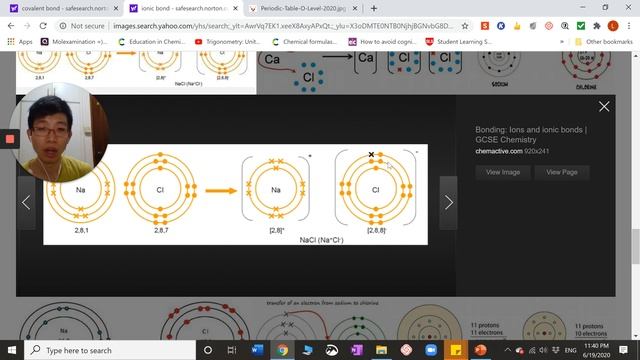Viewport: 640px width, 360px height.
Task: Open the Chrome three-dot menu
Action: coord(629,26)
